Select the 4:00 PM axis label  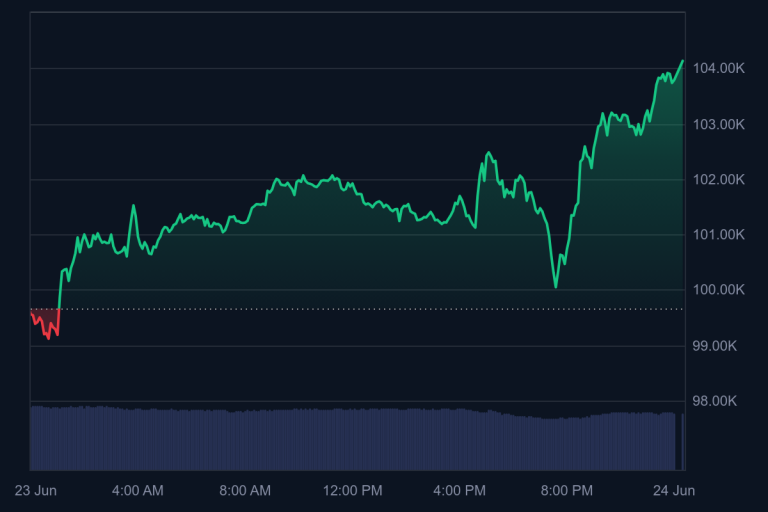pyautogui.click(x=460, y=490)
